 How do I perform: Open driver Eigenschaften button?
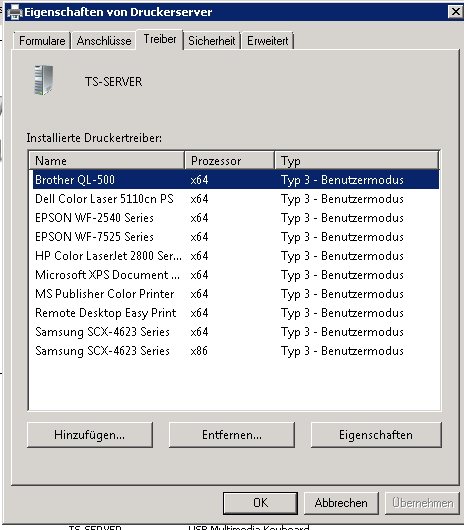[x=376, y=435]
